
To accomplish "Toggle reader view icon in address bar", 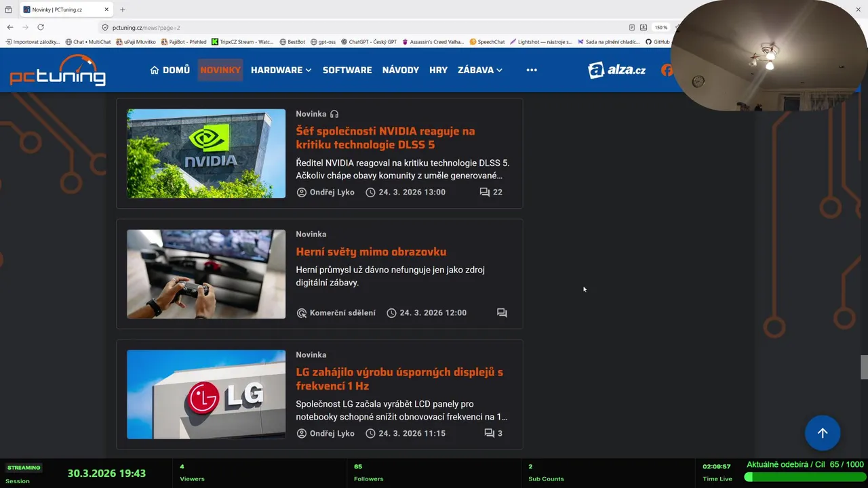I will [632, 28].
